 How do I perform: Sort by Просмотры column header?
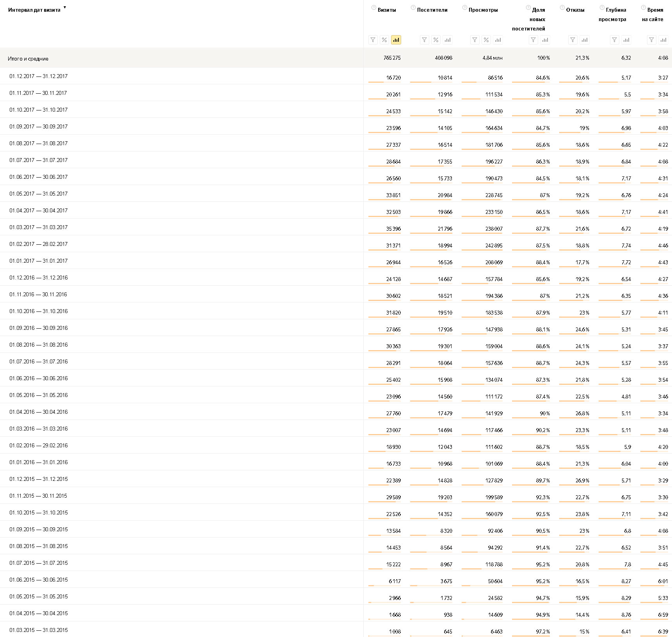coord(483,10)
